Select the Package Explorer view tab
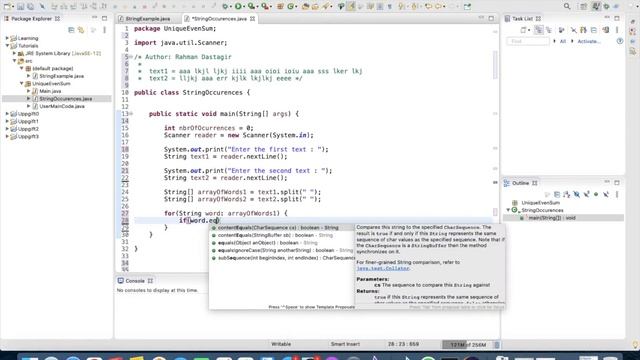 click(x=31, y=19)
